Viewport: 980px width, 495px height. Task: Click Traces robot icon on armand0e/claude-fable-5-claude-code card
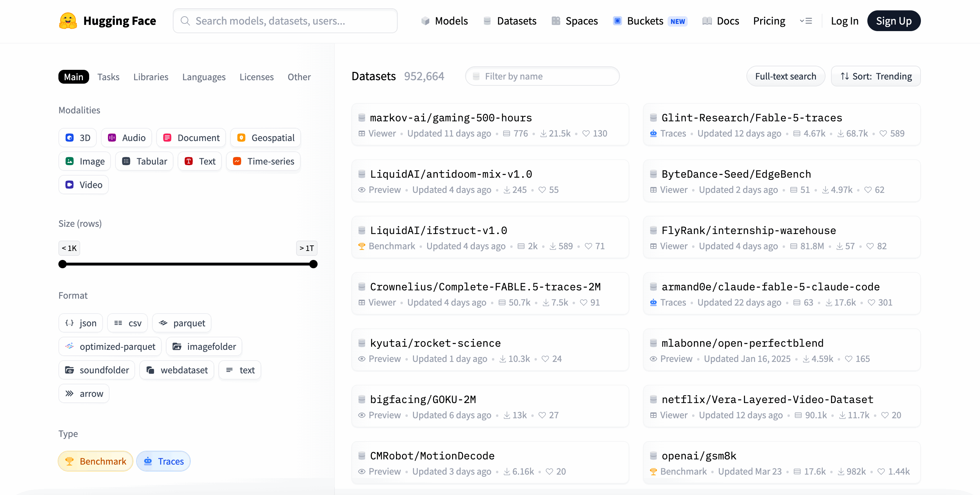pyautogui.click(x=653, y=302)
